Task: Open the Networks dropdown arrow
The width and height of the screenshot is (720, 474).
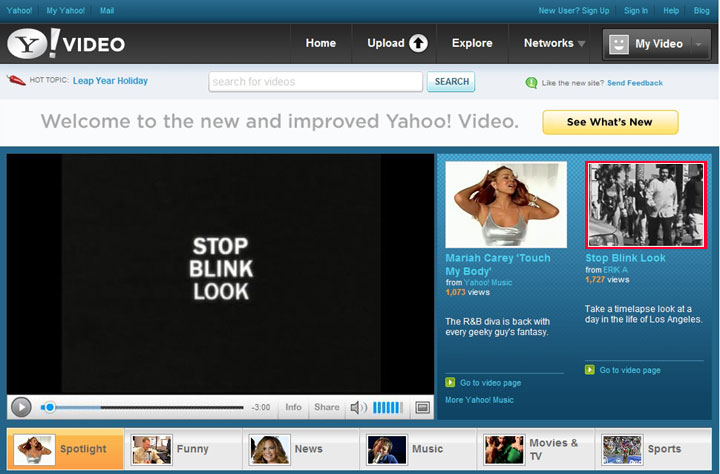Action: [x=581, y=44]
